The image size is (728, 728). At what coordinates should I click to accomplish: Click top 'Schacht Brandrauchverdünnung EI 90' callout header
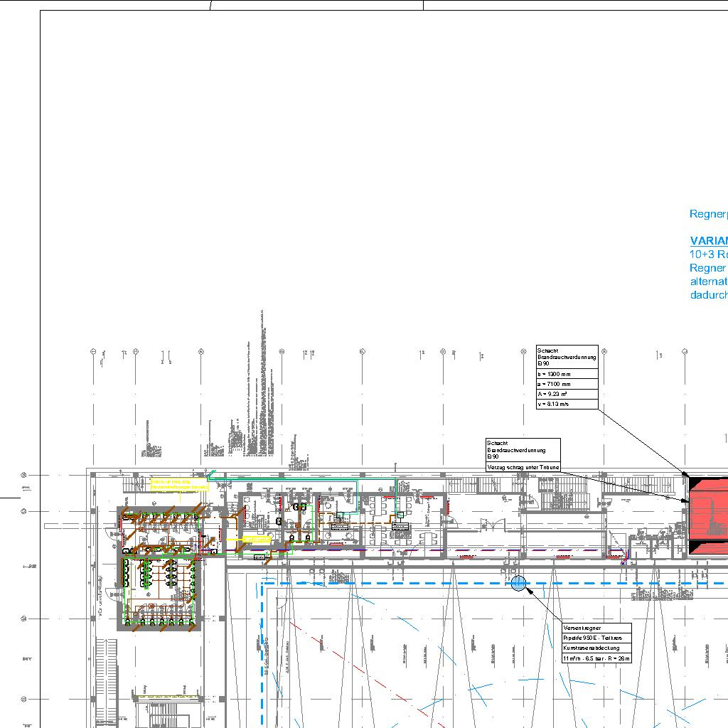coord(567,356)
